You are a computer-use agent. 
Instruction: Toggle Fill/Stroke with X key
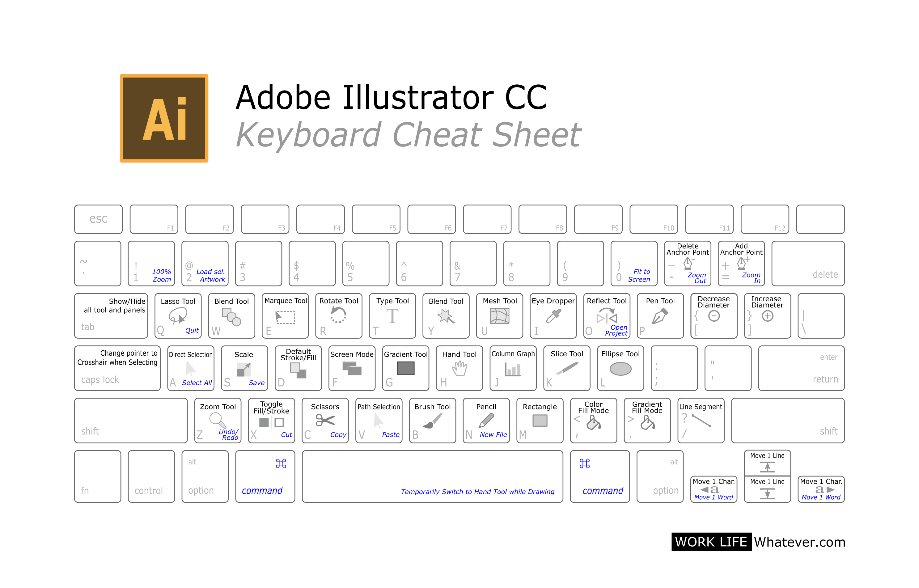275,422
